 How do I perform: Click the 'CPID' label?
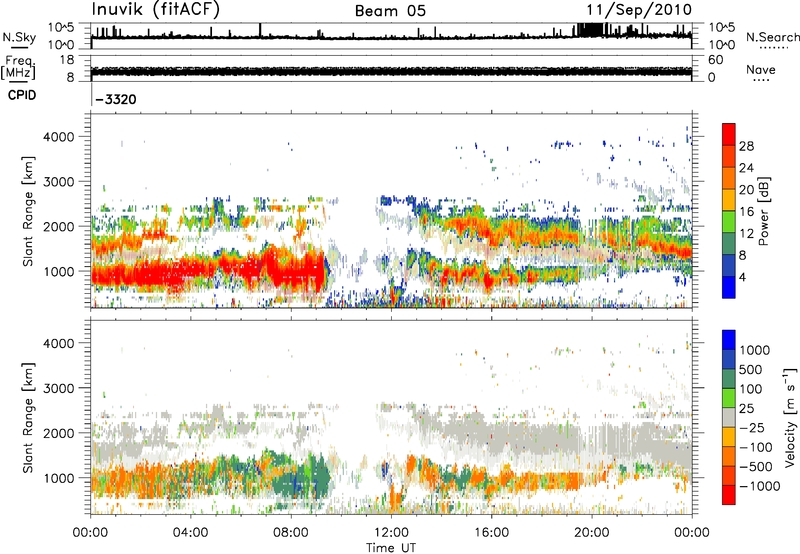pos(22,95)
